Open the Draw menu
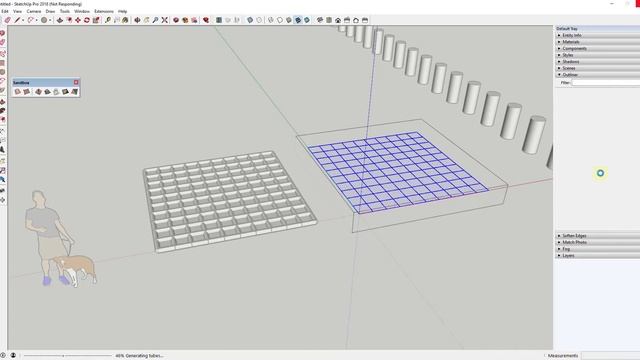Viewport: 640px width, 360px height. (50, 11)
